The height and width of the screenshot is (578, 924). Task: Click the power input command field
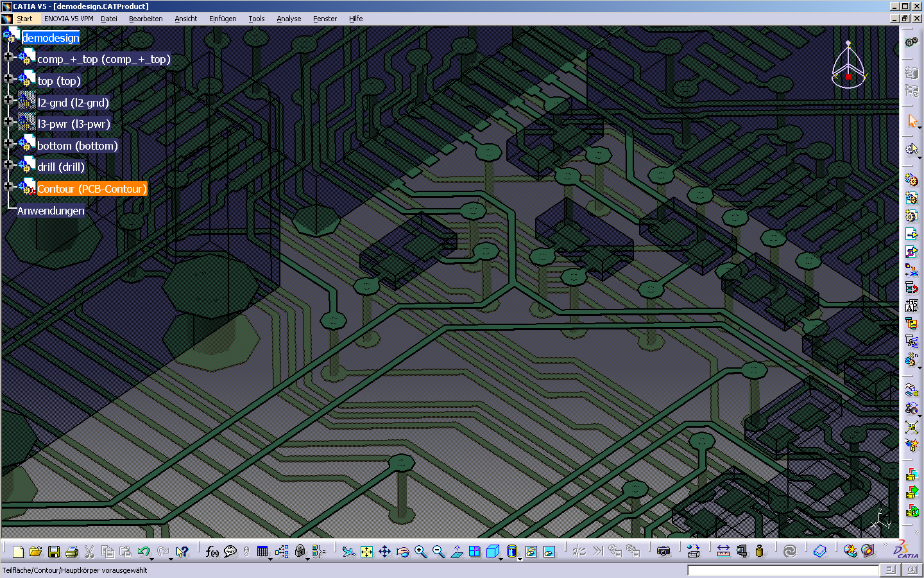click(783, 570)
